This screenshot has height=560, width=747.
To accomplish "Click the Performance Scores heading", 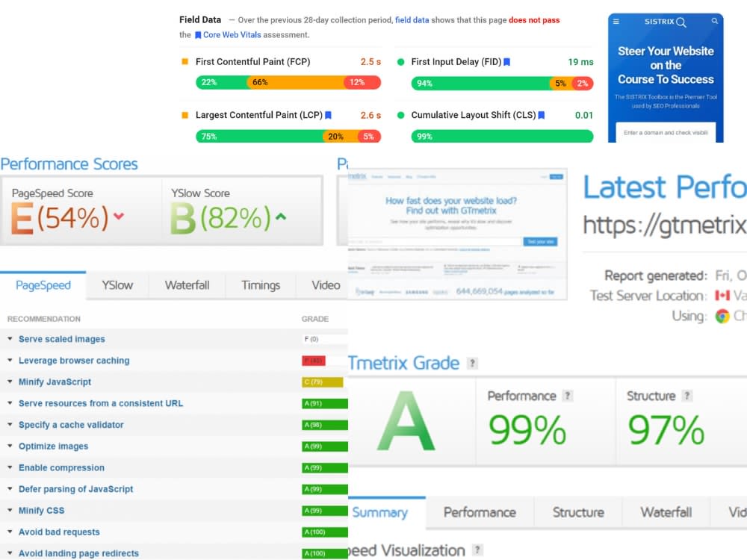I will 69,164.
